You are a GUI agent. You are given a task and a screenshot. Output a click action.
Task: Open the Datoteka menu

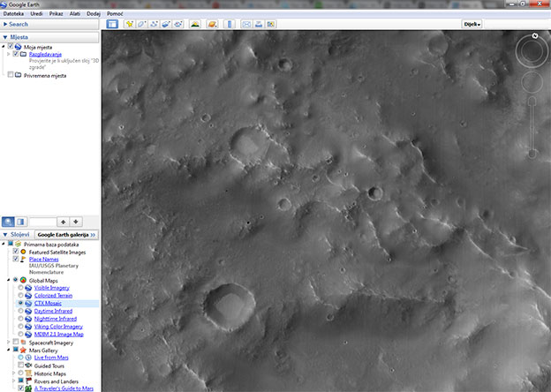tap(13, 14)
